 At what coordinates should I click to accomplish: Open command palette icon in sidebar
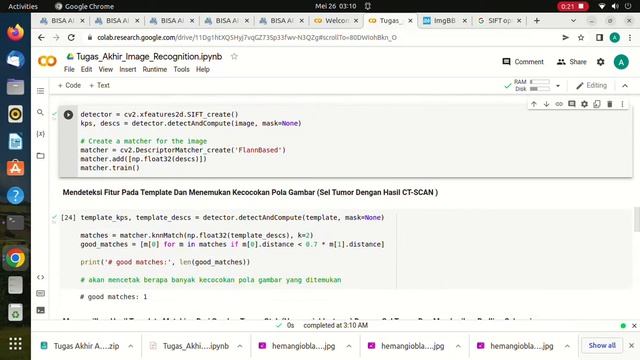pos(40,293)
